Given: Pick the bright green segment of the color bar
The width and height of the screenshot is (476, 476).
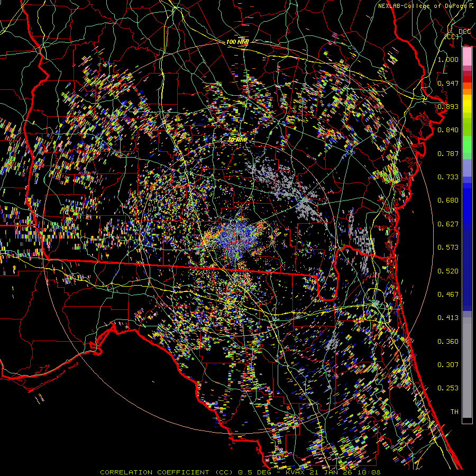Looking at the screenshot, I should click(467, 145).
